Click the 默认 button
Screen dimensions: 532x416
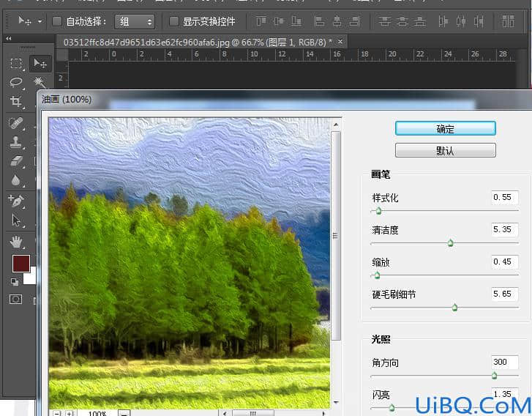(x=446, y=150)
